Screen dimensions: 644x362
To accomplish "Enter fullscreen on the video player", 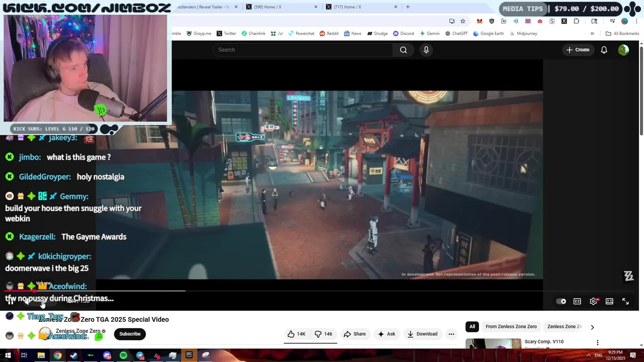I will [x=625, y=301].
